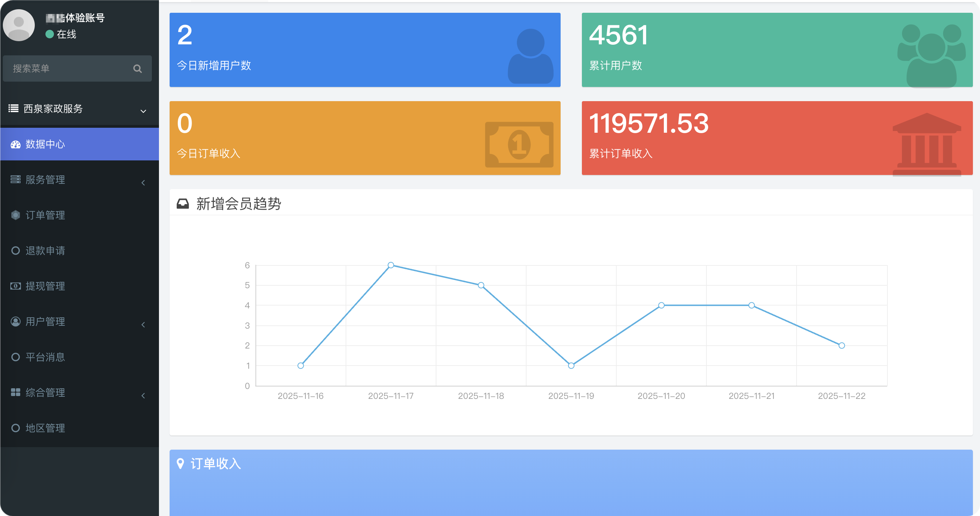980x516 pixels.
Task: Click the 2025-11-17 peak data point
Action: pos(391,265)
